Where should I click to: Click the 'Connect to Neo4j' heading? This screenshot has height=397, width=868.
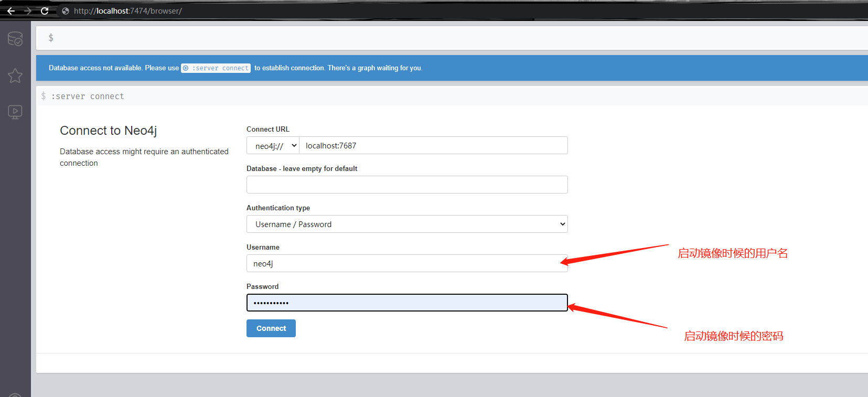tap(109, 131)
